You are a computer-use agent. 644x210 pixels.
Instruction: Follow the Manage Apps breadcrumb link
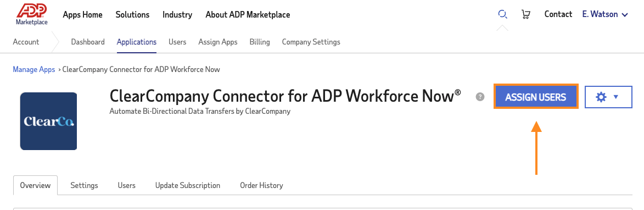pos(34,69)
